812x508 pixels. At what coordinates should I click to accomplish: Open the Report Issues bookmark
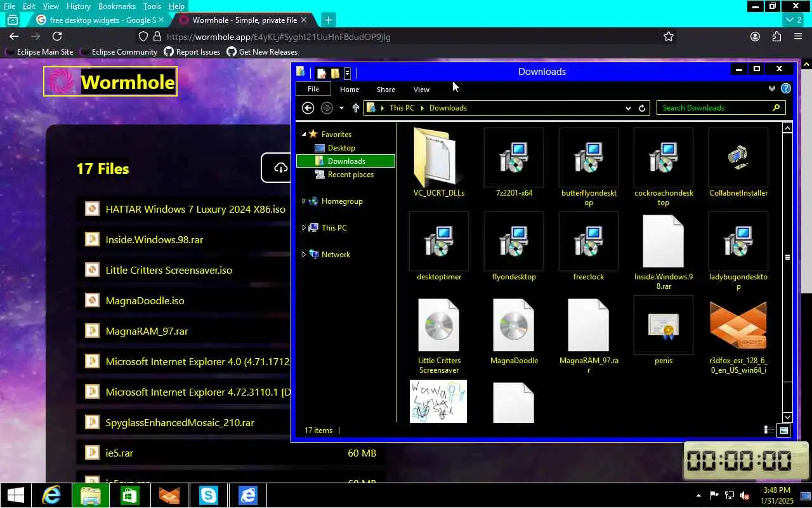pyautogui.click(x=192, y=52)
